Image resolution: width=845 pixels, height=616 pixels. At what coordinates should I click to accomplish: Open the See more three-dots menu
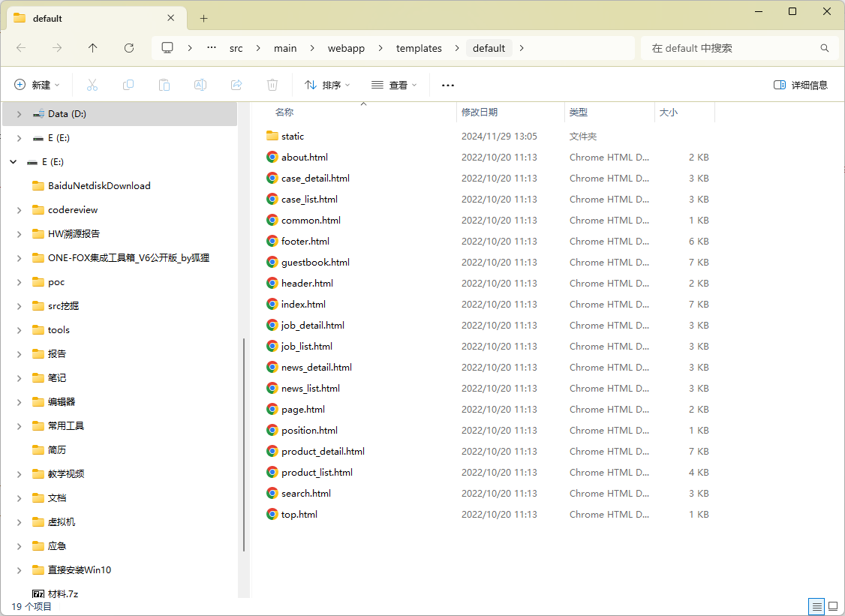[x=448, y=85]
